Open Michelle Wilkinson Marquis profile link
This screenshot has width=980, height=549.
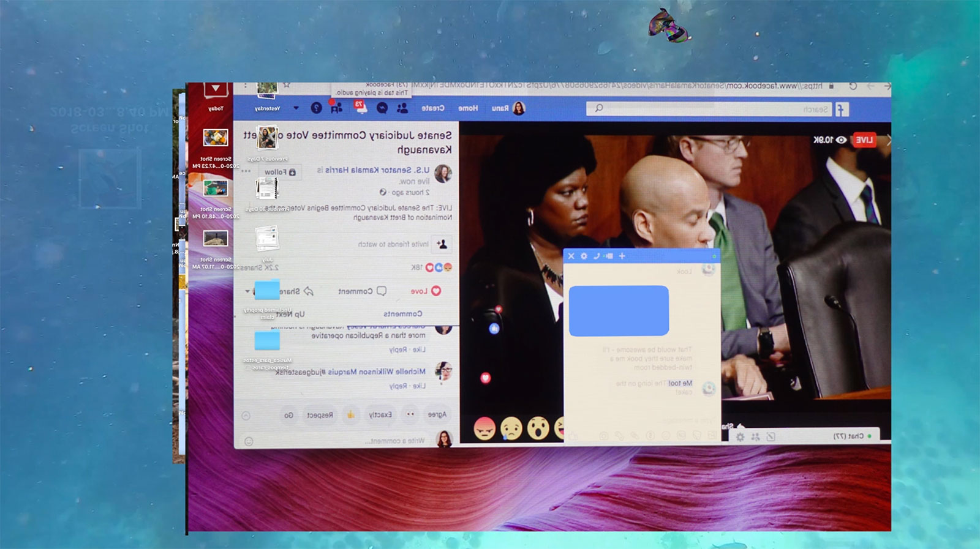377,372
